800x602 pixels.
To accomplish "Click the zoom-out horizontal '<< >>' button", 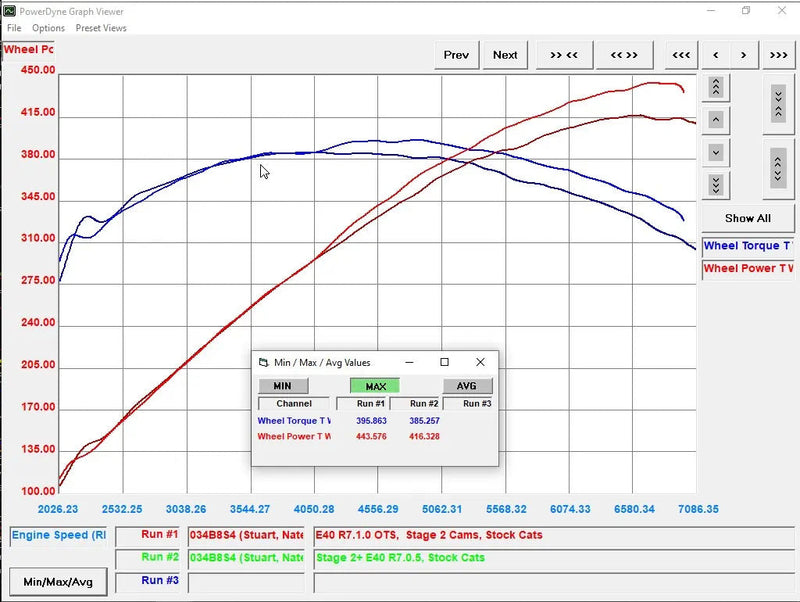I will point(624,55).
